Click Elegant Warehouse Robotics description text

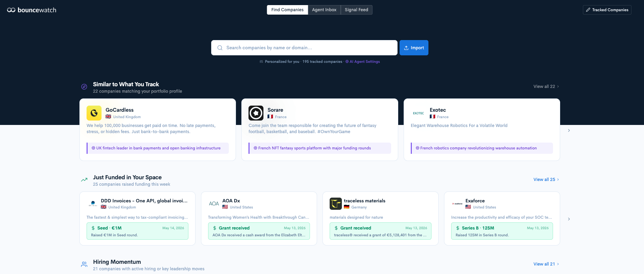tap(459, 126)
